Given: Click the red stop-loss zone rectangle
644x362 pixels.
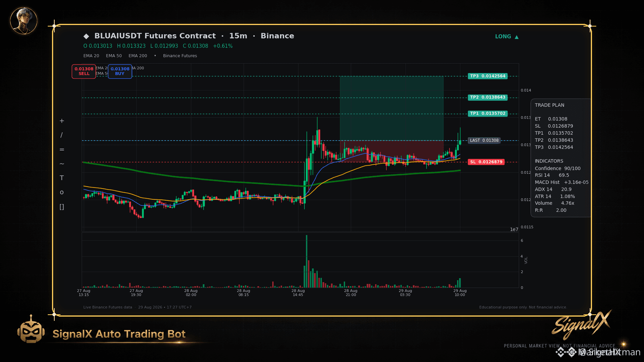Looking at the screenshot, I should point(391,151).
